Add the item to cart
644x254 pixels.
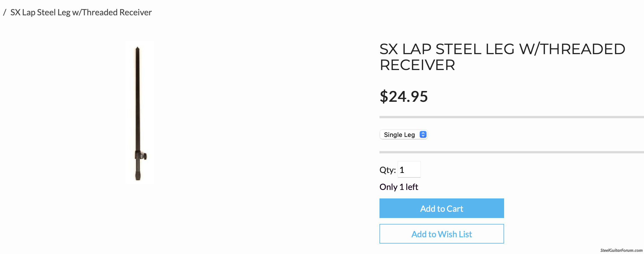[442, 208]
